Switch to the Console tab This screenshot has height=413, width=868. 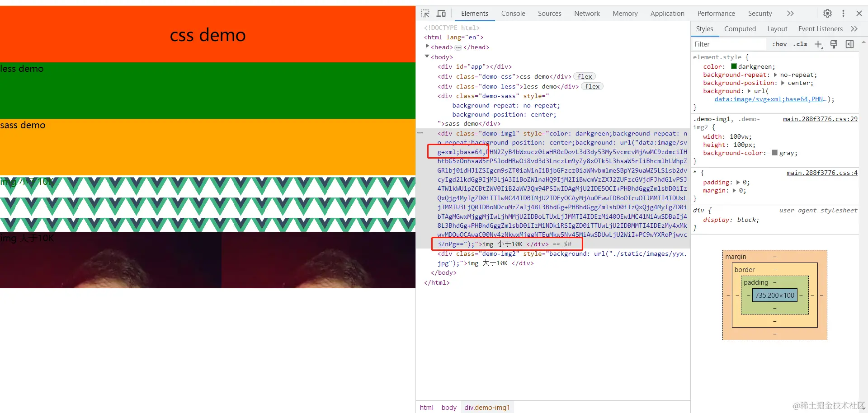click(513, 14)
